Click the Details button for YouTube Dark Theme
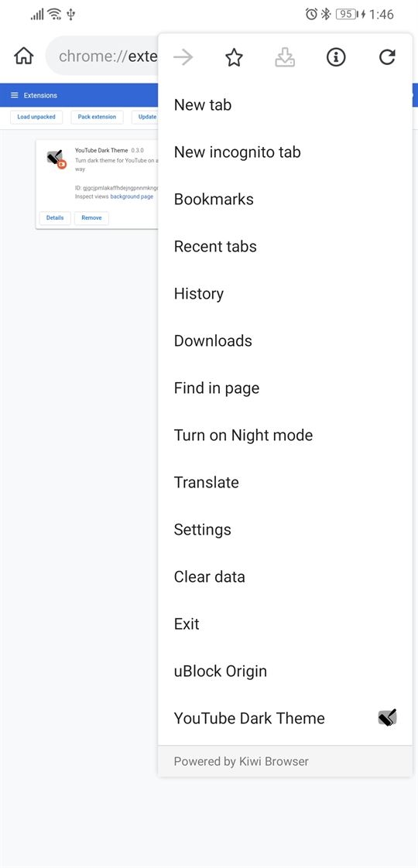 click(55, 217)
